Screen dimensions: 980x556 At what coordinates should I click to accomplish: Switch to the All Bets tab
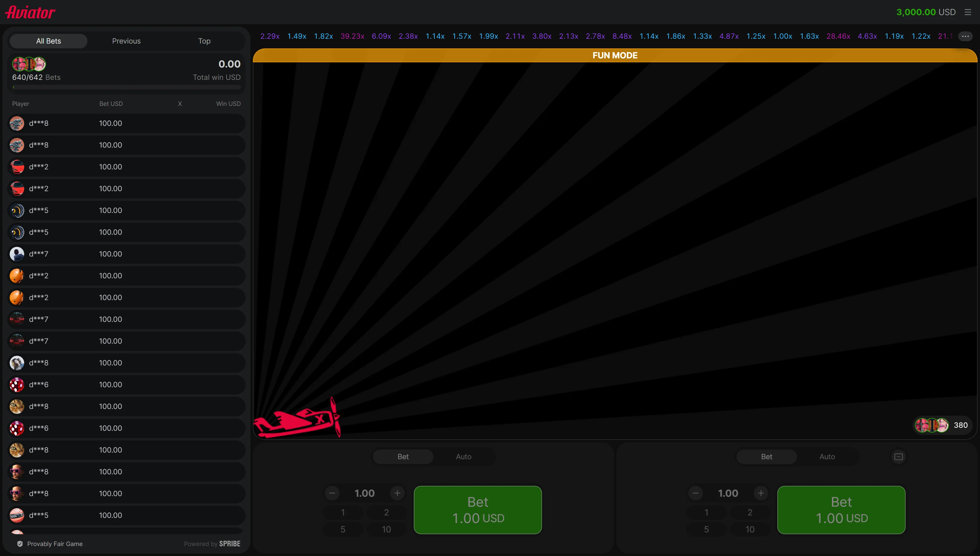48,41
